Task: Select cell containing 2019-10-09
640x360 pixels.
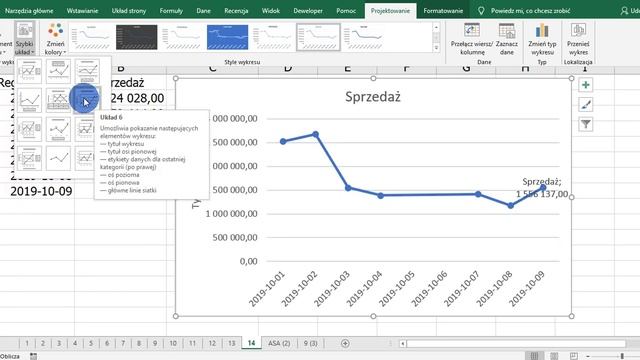Action: coord(41,191)
